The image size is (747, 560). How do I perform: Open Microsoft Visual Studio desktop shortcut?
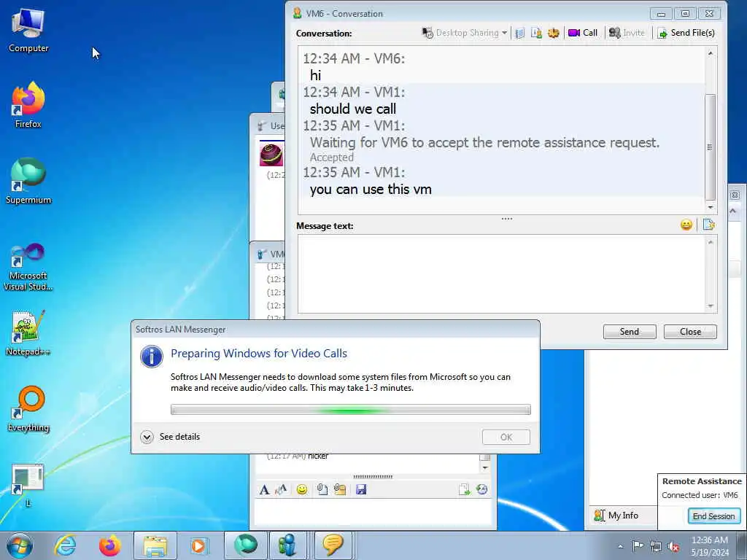pos(28,267)
